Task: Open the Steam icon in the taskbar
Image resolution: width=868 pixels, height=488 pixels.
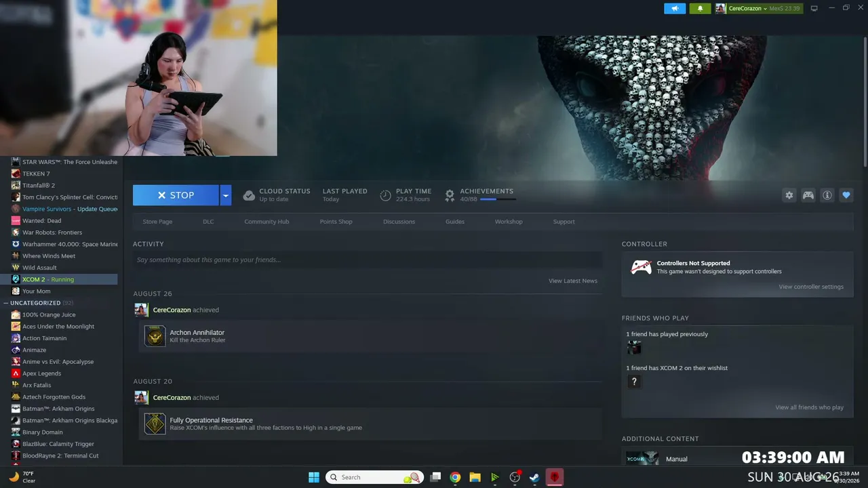Action: (534, 477)
